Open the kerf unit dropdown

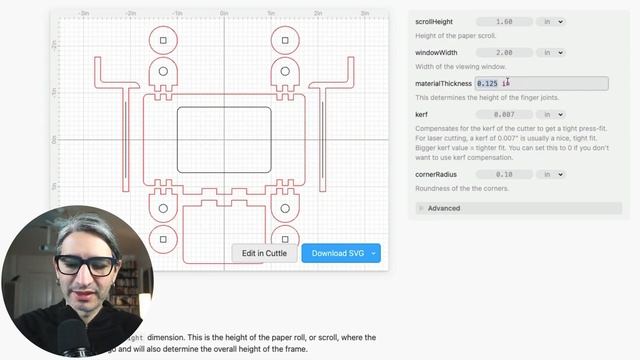[x=551, y=115]
